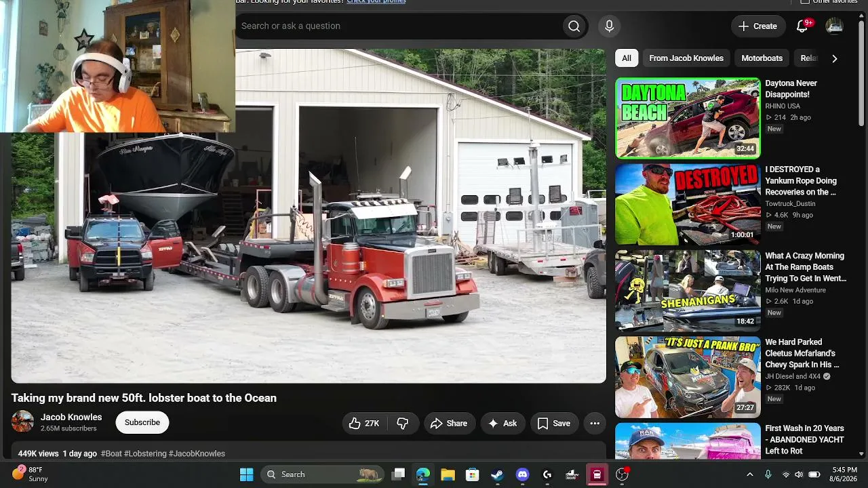Open Task View on taskbar
Image resolution: width=868 pixels, height=488 pixels.
point(398,474)
